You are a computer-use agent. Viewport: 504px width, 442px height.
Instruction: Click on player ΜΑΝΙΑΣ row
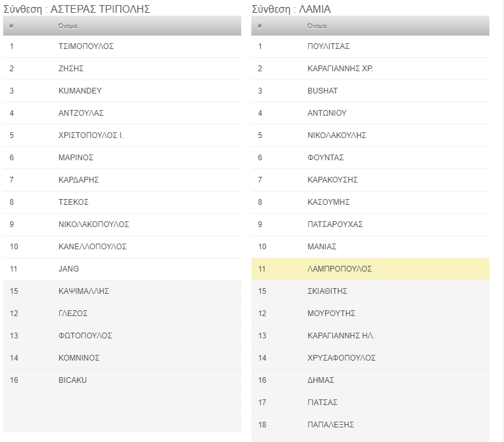321,247
